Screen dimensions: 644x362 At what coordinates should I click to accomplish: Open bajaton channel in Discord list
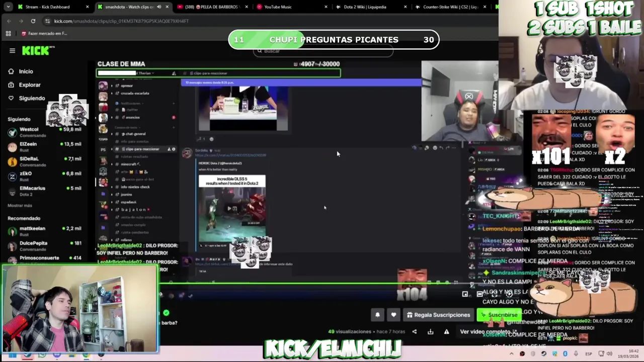[133, 209]
